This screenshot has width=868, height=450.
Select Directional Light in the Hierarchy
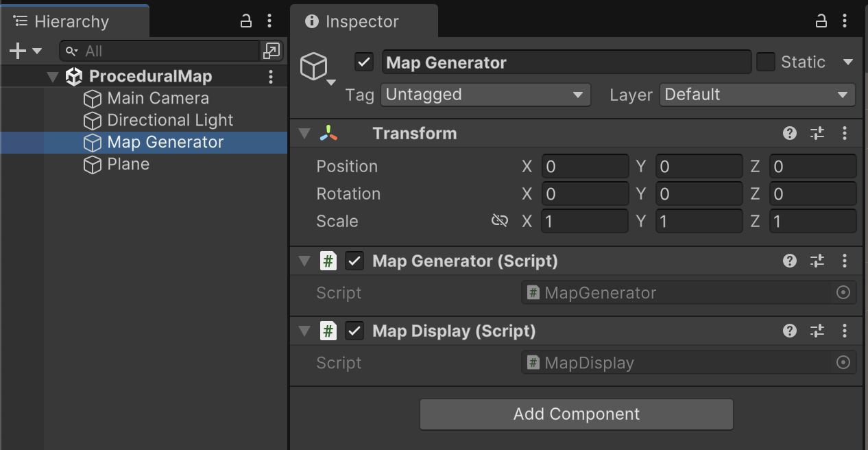pyautogui.click(x=170, y=121)
